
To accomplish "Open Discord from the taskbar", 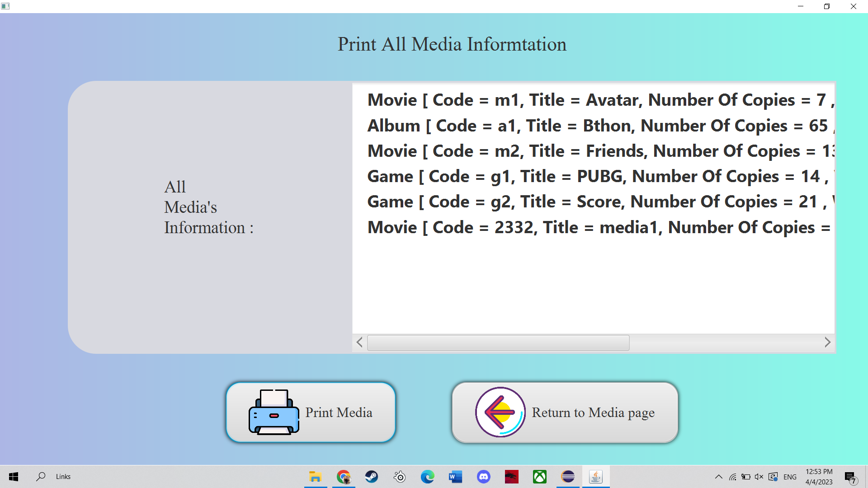I will click(483, 477).
